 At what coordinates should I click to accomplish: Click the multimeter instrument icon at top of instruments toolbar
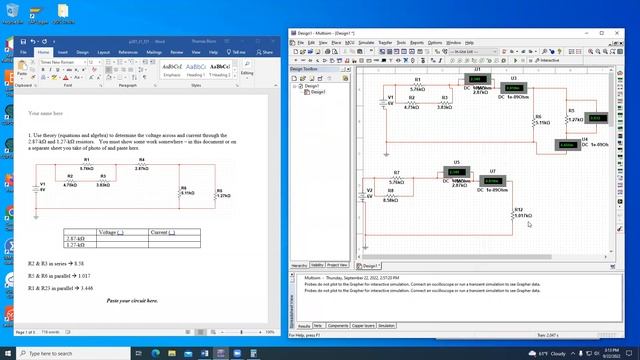620,73
